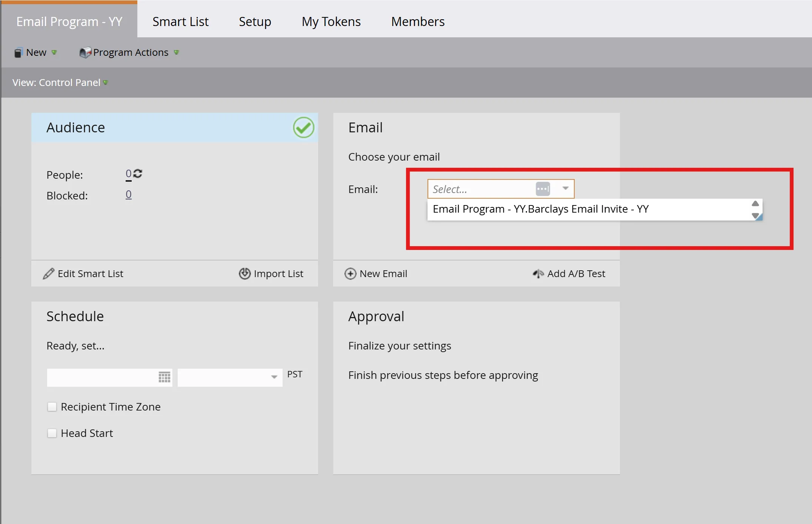Click the up arrow in email dropdown list
This screenshot has width=812, height=524.
755,204
